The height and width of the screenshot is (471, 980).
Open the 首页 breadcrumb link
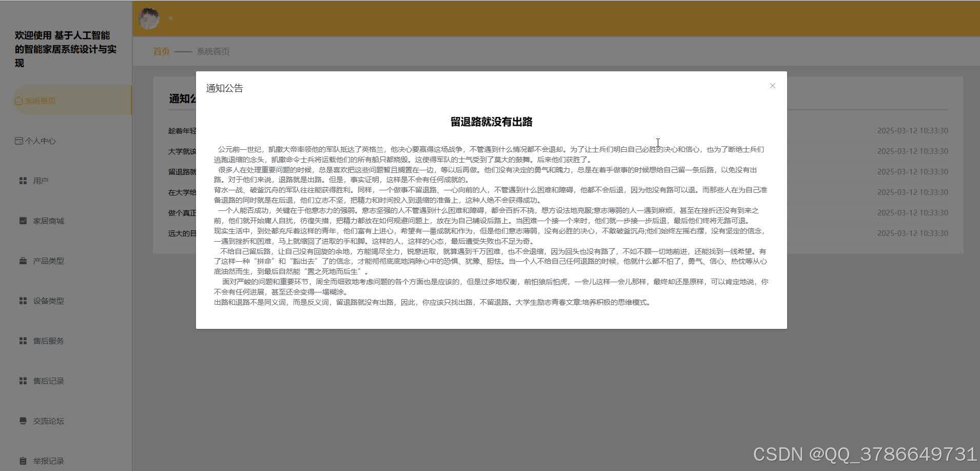[161, 51]
